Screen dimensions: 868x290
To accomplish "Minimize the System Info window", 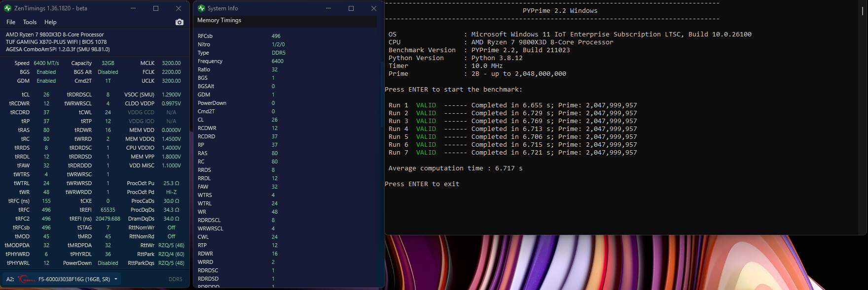I will pyautogui.click(x=329, y=8).
